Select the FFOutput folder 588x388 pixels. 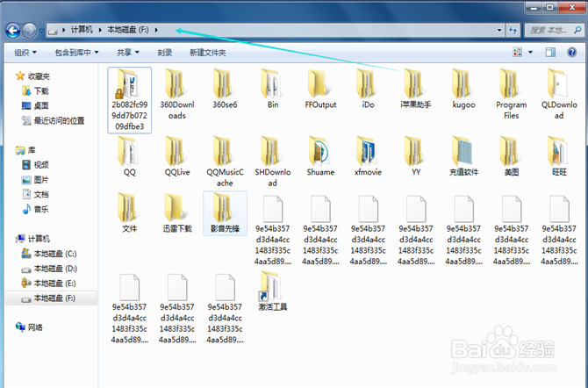pos(320,89)
